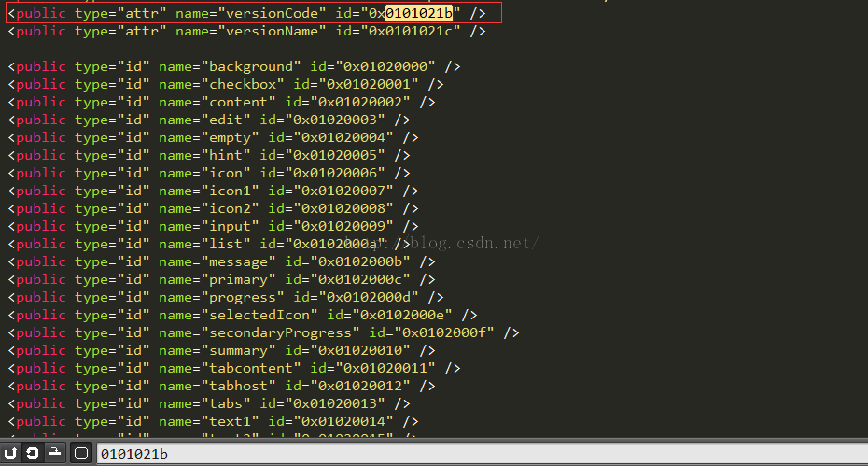Click the name "text1" in the code

pos(230,421)
